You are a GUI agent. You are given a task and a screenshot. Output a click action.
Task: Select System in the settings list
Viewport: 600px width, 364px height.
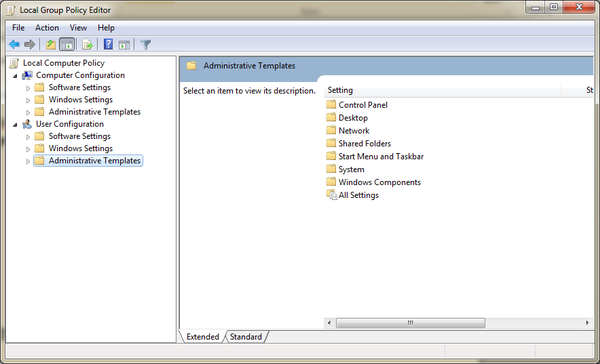351,169
